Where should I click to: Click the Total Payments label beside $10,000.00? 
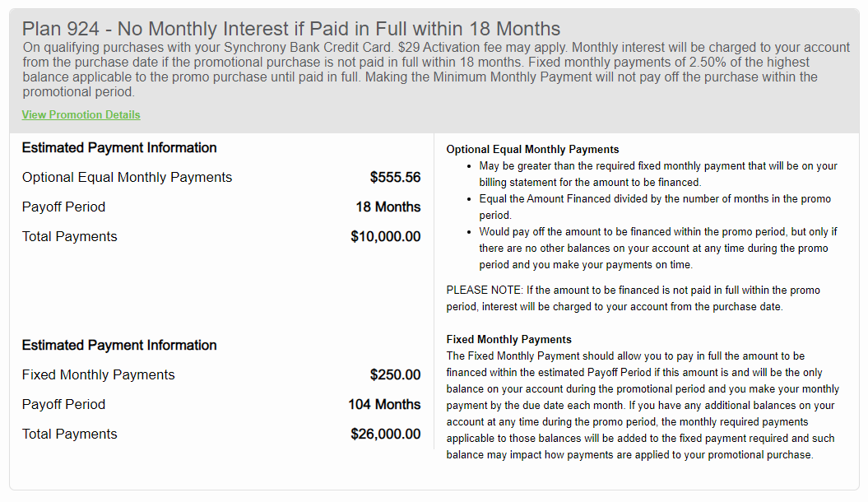[x=69, y=236]
